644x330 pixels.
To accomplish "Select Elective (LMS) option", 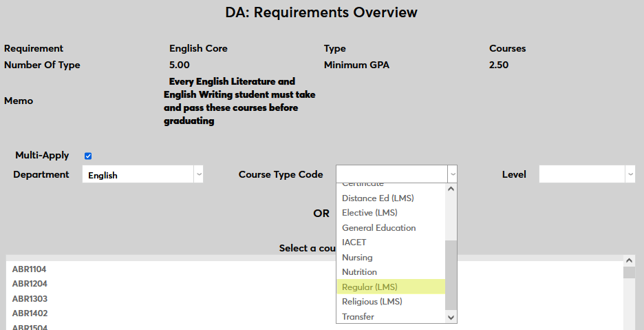I will [391, 213].
